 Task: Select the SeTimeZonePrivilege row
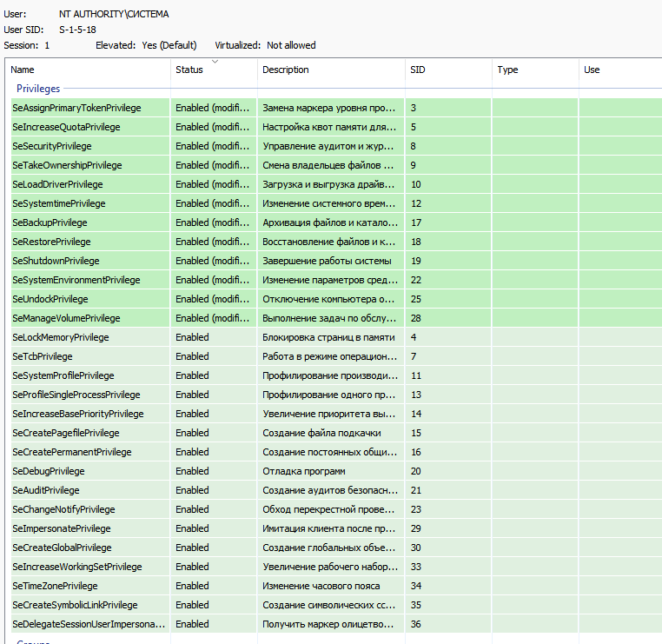[x=55, y=586]
